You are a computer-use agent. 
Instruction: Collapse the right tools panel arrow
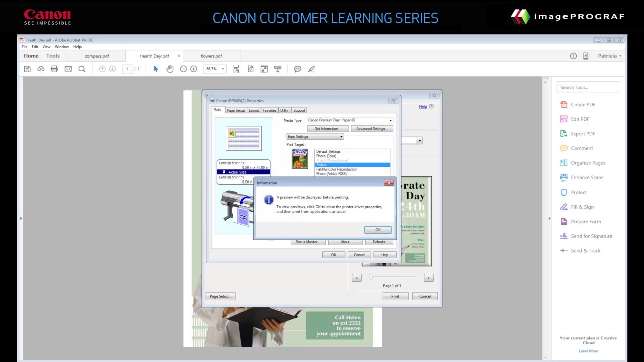[x=549, y=218]
